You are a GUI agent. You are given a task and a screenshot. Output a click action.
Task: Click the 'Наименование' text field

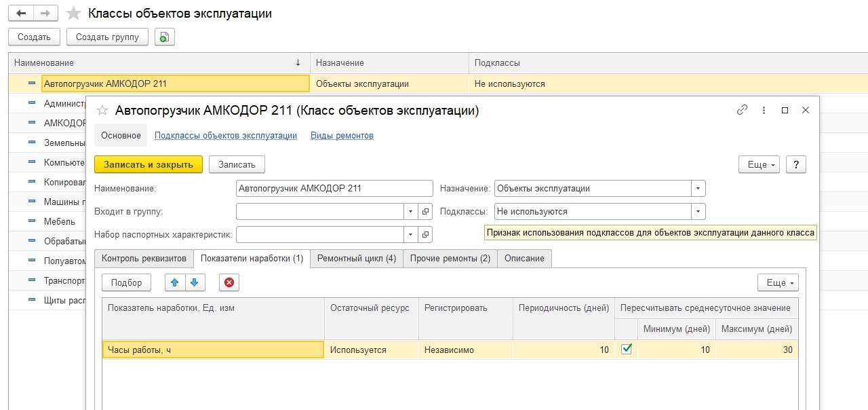click(x=334, y=188)
